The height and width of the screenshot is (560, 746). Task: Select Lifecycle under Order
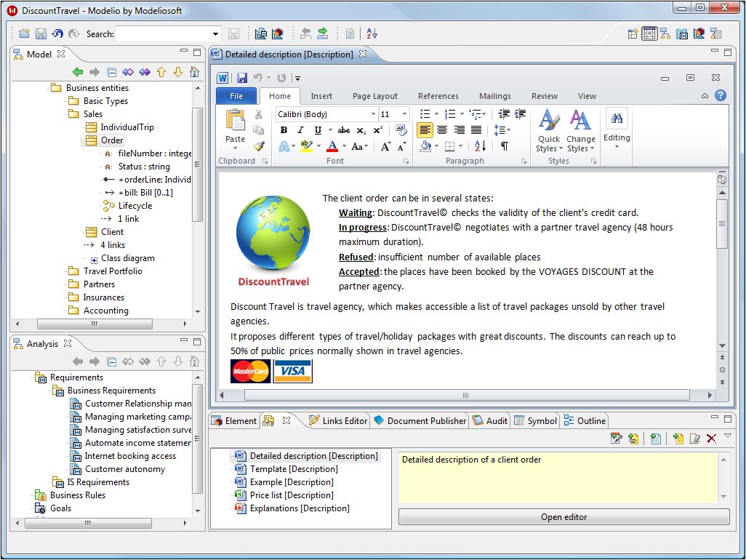click(x=135, y=206)
